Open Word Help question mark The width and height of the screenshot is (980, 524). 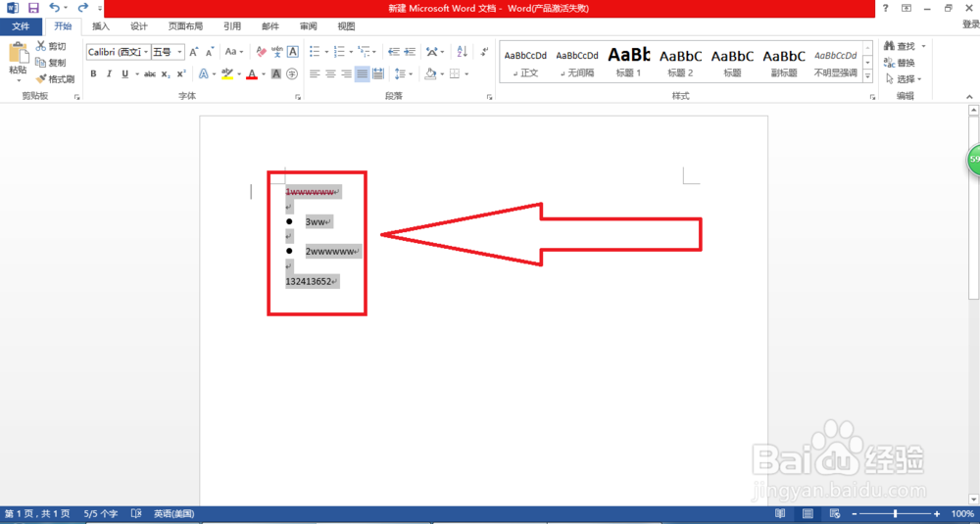pos(885,8)
